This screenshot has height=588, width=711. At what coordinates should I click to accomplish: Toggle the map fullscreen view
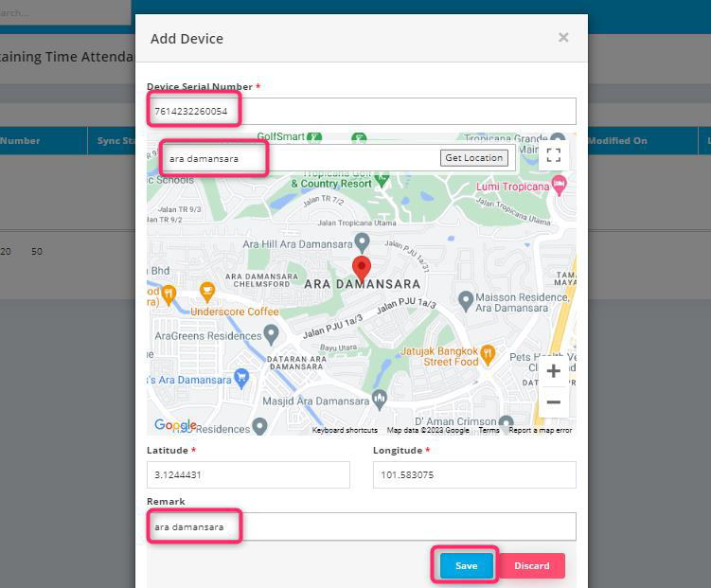pos(553,155)
